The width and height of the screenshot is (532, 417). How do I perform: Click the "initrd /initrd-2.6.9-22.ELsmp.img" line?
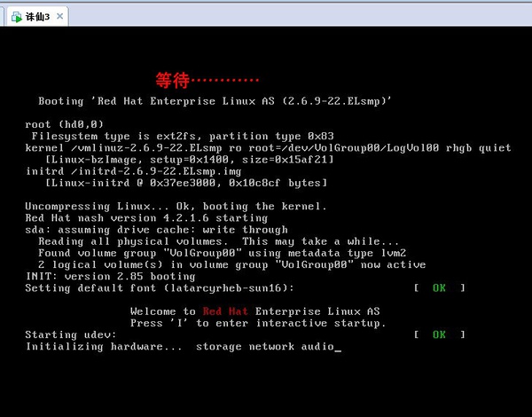click(x=133, y=171)
